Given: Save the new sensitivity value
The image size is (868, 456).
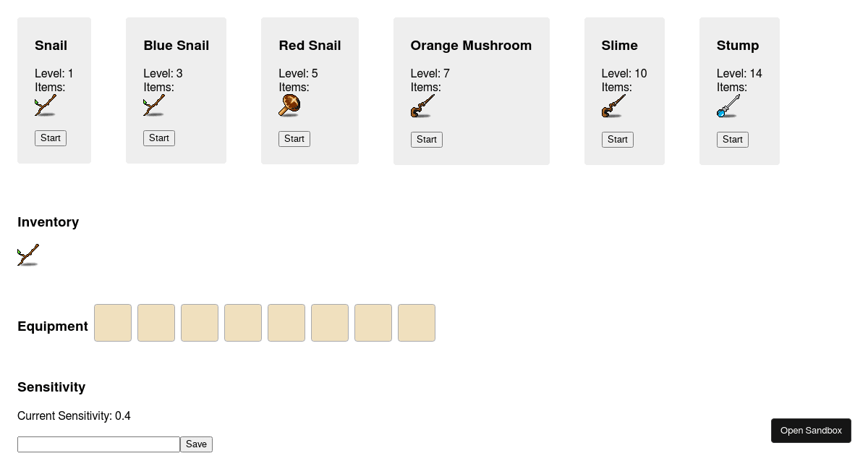Looking at the screenshot, I should tap(196, 444).
